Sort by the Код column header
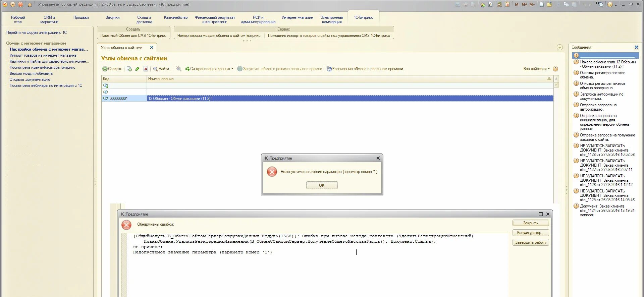 click(124, 79)
